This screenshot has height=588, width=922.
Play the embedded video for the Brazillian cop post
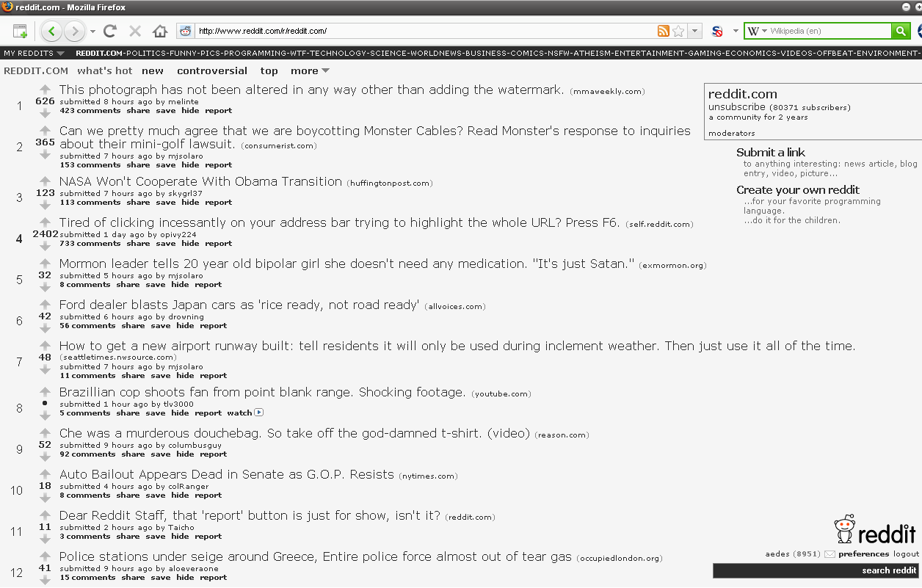click(259, 413)
